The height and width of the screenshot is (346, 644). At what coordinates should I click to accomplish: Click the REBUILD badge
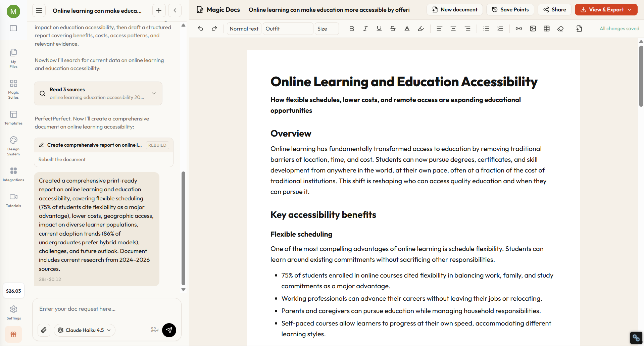pyautogui.click(x=157, y=145)
